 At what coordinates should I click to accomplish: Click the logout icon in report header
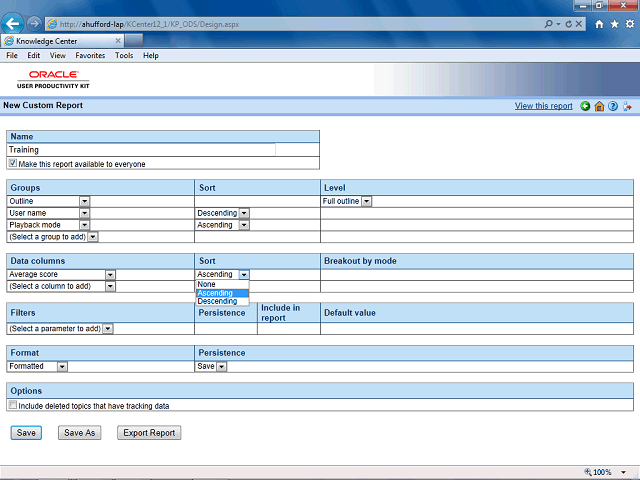pyautogui.click(x=627, y=106)
